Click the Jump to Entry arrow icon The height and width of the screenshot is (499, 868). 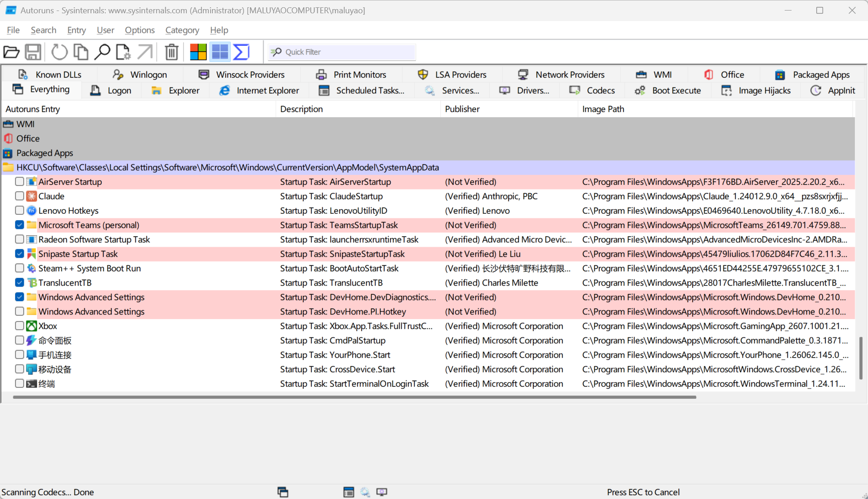pos(145,52)
